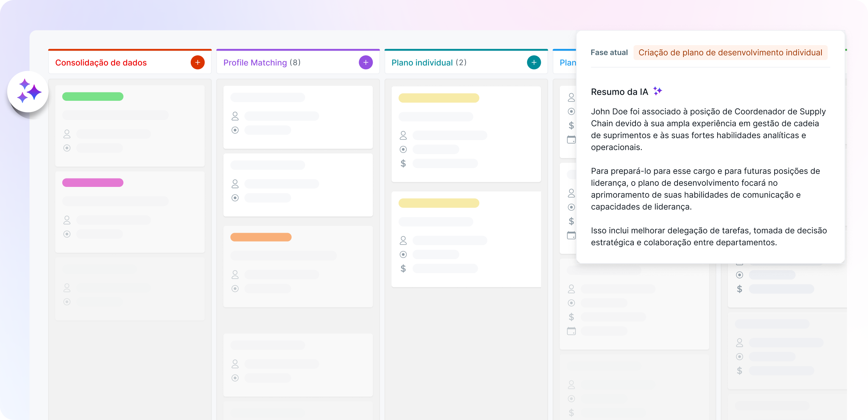Click yellow tag on second Plano individual card
The height and width of the screenshot is (420, 868).
439,203
